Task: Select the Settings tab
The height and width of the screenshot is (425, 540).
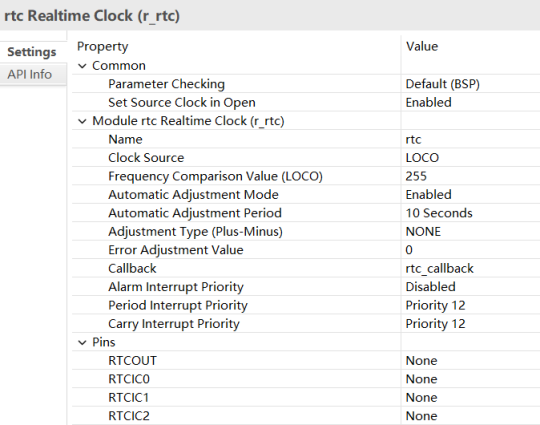Action: click(x=32, y=52)
